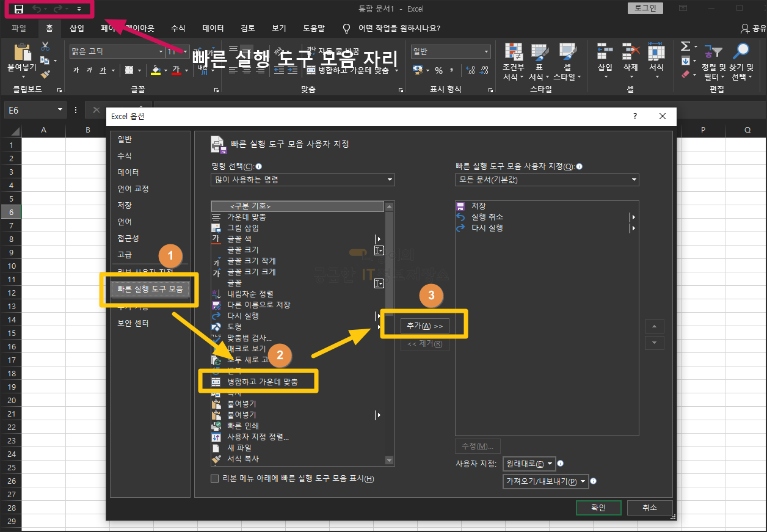Click the 로그인 sign-in button
The height and width of the screenshot is (532, 767).
coord(645,8)
